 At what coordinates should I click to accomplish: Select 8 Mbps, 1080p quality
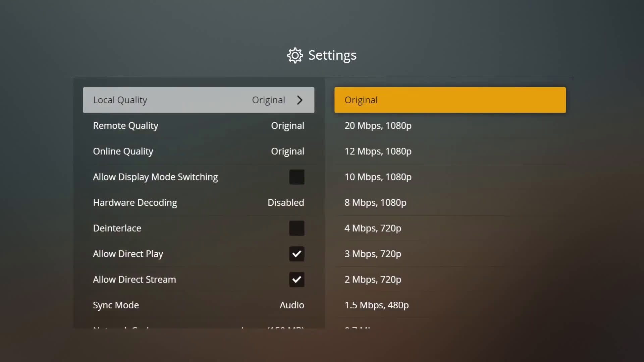450,202
